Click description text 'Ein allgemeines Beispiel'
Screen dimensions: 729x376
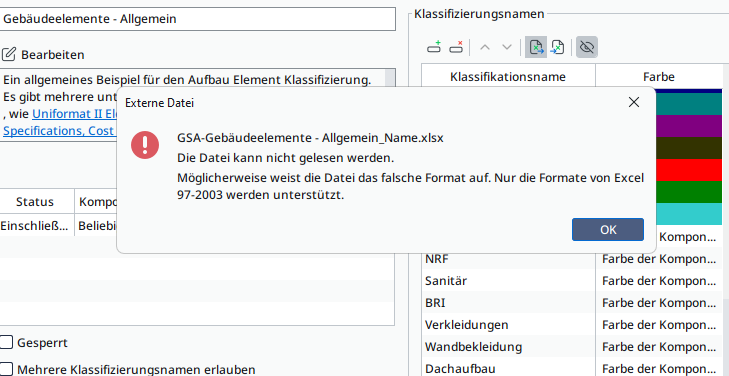pyautogui.click(x=187, y=80)
